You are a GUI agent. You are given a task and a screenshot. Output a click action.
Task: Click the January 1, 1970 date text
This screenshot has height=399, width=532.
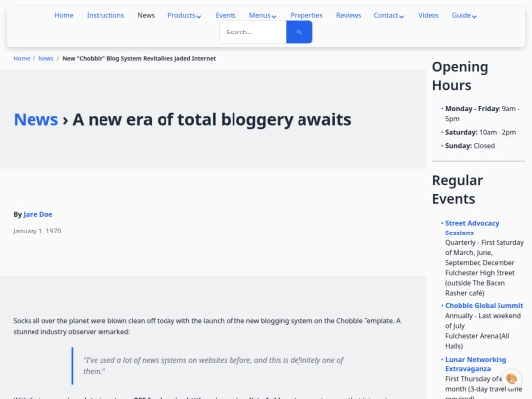37,231
